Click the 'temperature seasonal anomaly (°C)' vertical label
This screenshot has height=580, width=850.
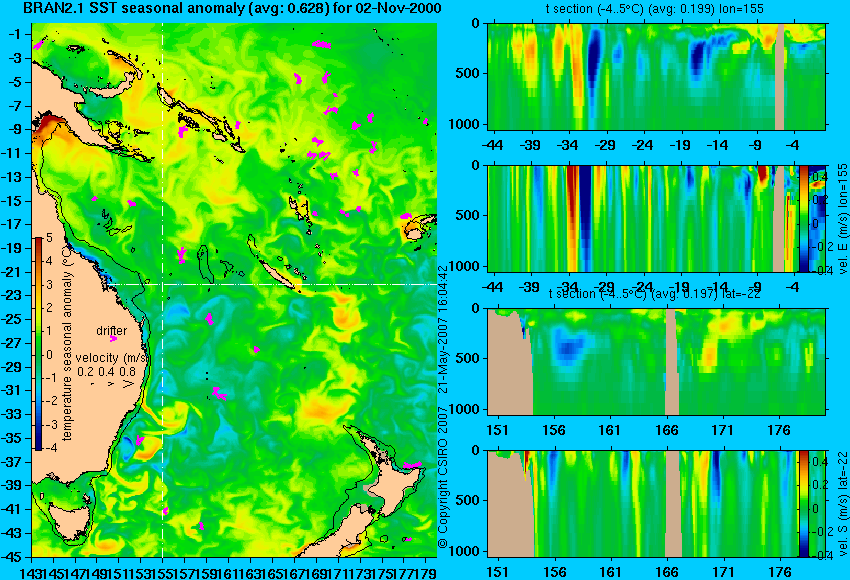coord(67,343)
